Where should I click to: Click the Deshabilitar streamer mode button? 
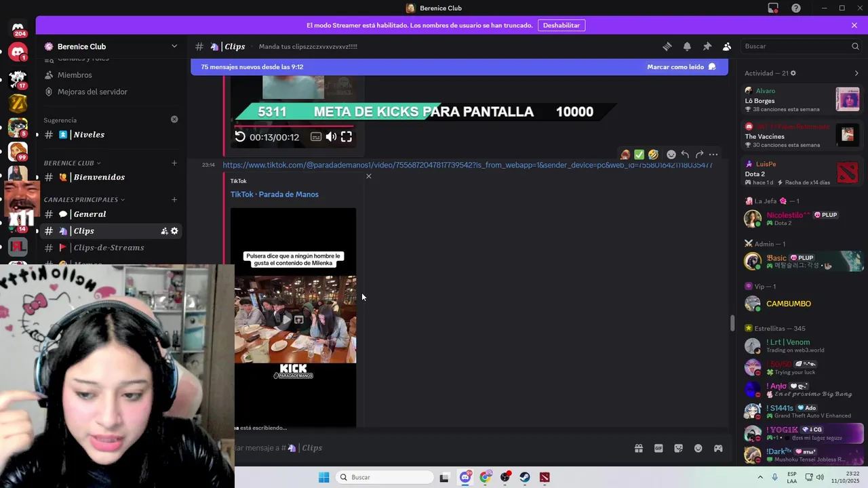pos(561,25)
